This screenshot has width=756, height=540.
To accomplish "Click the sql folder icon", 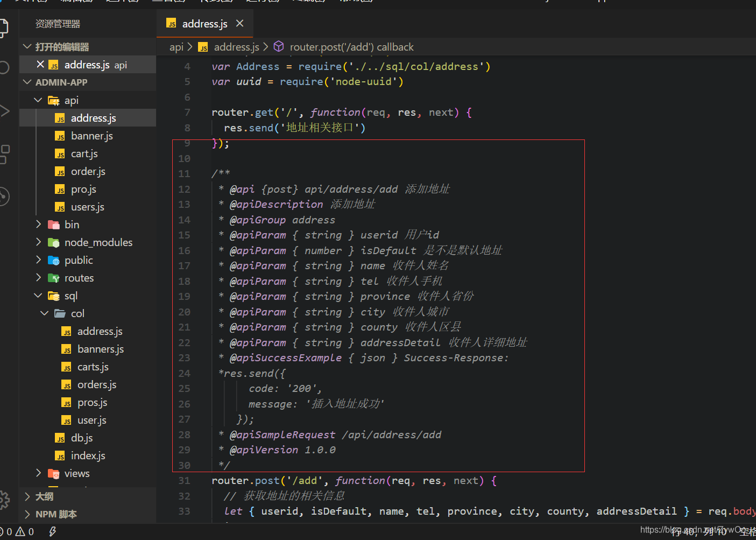I will click(x=54, y=296).
